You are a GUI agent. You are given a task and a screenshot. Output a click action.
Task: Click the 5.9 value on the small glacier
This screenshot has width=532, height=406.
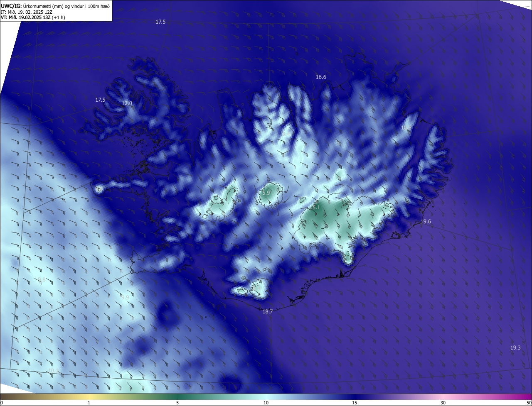[266, 193]
